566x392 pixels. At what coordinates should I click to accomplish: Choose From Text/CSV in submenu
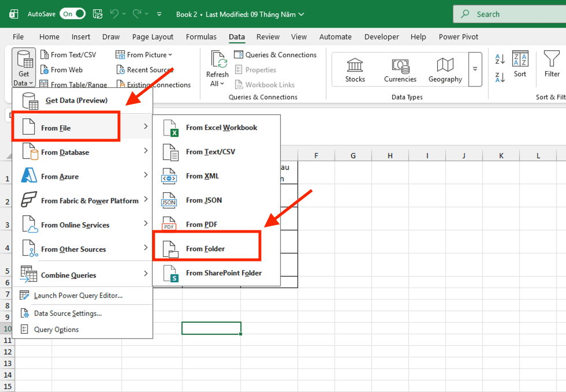(x=216, y=152)
